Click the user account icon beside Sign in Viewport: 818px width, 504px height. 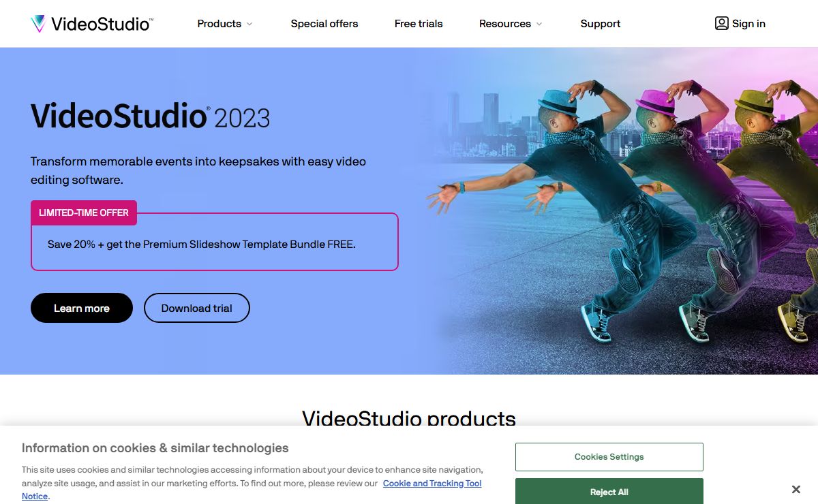(x=721, y=23)
